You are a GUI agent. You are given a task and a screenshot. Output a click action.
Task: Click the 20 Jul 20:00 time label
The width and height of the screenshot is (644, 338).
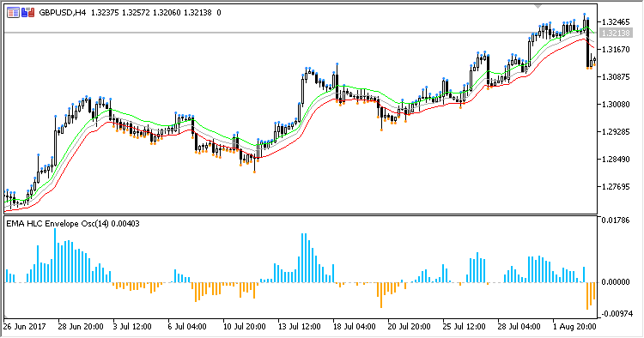pos(409,327)
